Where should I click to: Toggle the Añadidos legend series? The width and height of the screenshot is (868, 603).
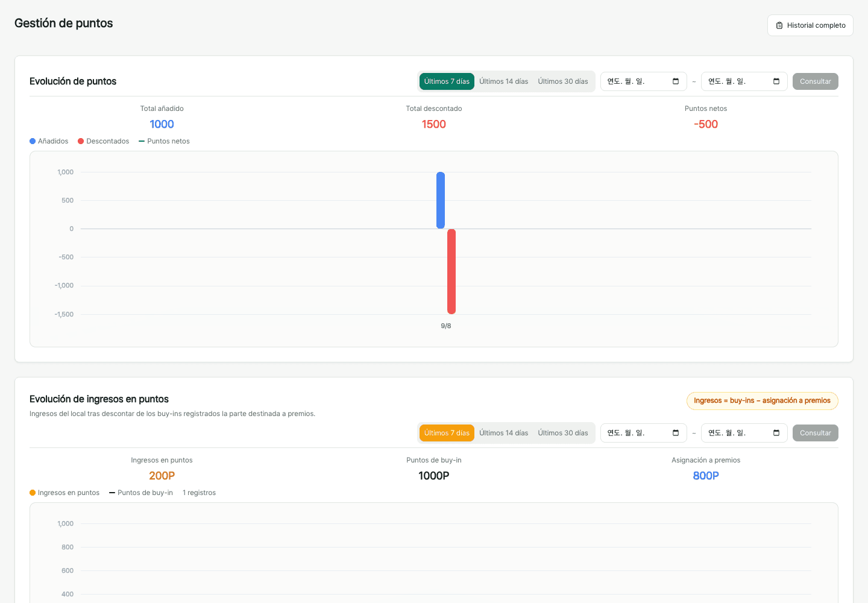coord(49,141)
